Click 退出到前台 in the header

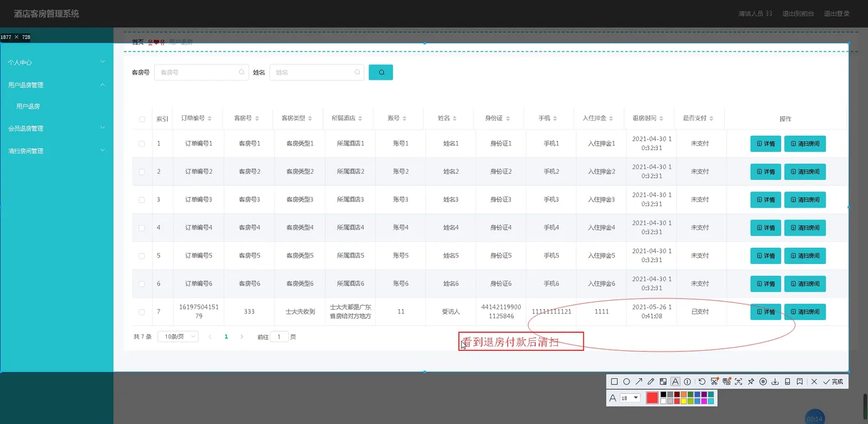799,14
